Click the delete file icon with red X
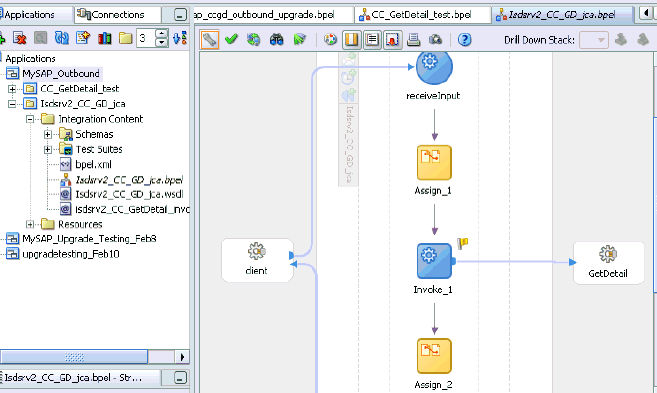Screen dimensions: 657x393 point(19,39)
